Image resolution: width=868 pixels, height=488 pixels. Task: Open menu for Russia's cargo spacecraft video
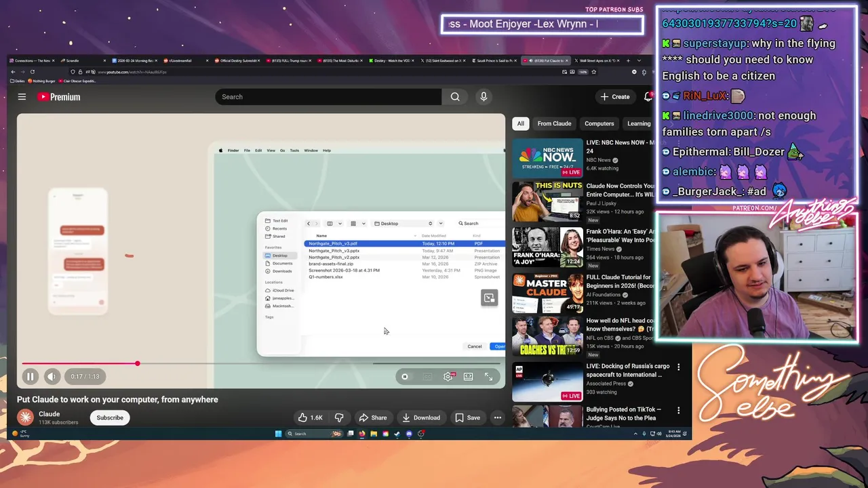[x=678, y=367]
